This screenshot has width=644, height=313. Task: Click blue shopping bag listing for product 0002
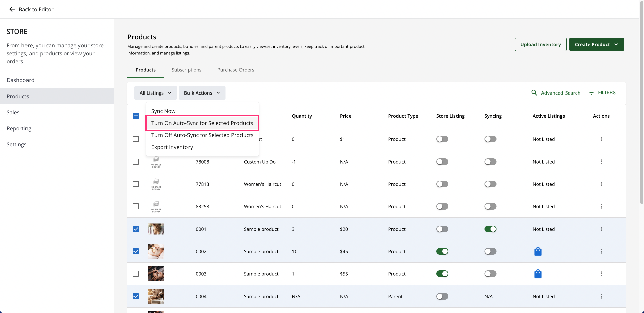tap(538, 251)
